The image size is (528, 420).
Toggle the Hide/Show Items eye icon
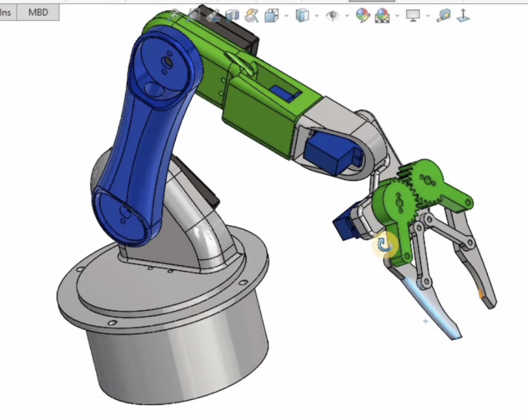(332, 16)
